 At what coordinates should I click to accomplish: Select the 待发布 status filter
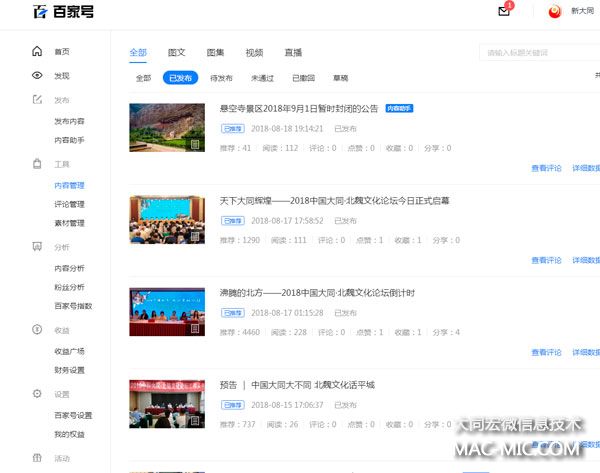point(221,78)
